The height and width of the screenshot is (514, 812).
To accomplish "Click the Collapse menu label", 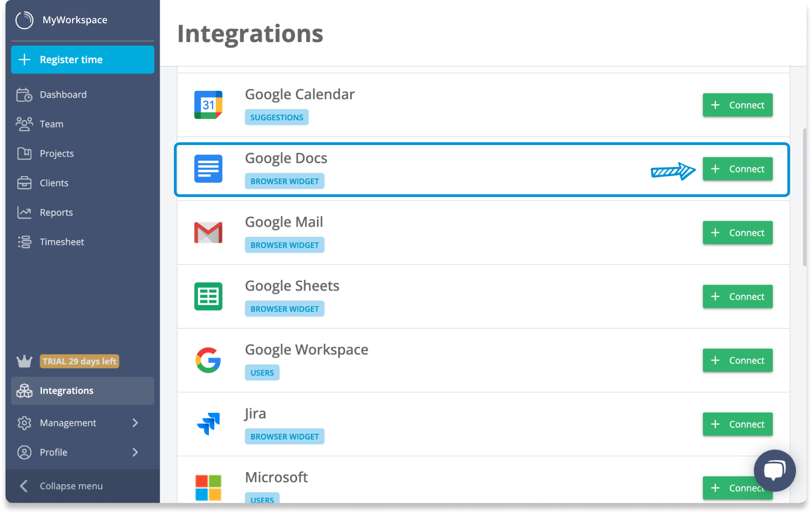I will click(x=71, y=486).
